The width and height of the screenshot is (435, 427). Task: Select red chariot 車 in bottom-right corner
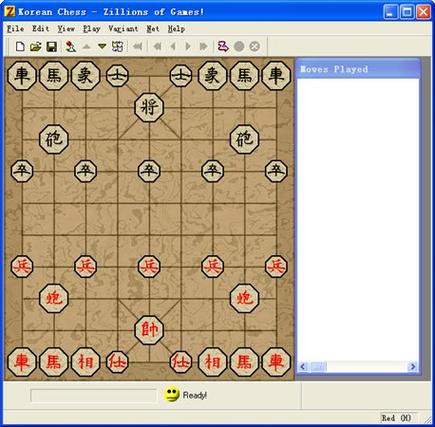pos(276,362)
